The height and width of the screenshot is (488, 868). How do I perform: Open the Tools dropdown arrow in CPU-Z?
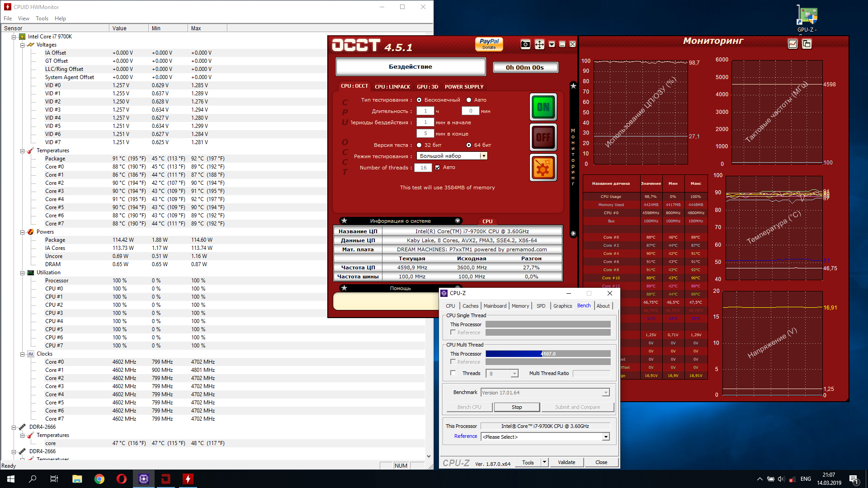coord(544,462)
